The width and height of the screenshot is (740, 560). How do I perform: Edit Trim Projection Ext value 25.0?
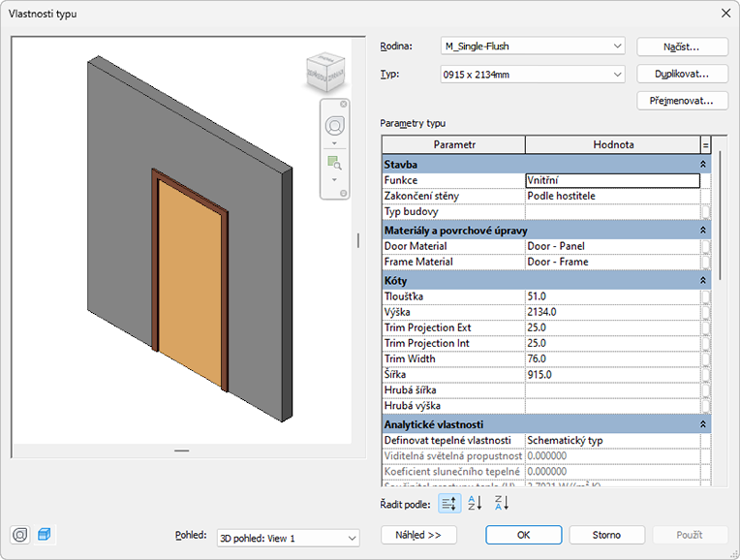pyautogui.click(x=612, y=327)
